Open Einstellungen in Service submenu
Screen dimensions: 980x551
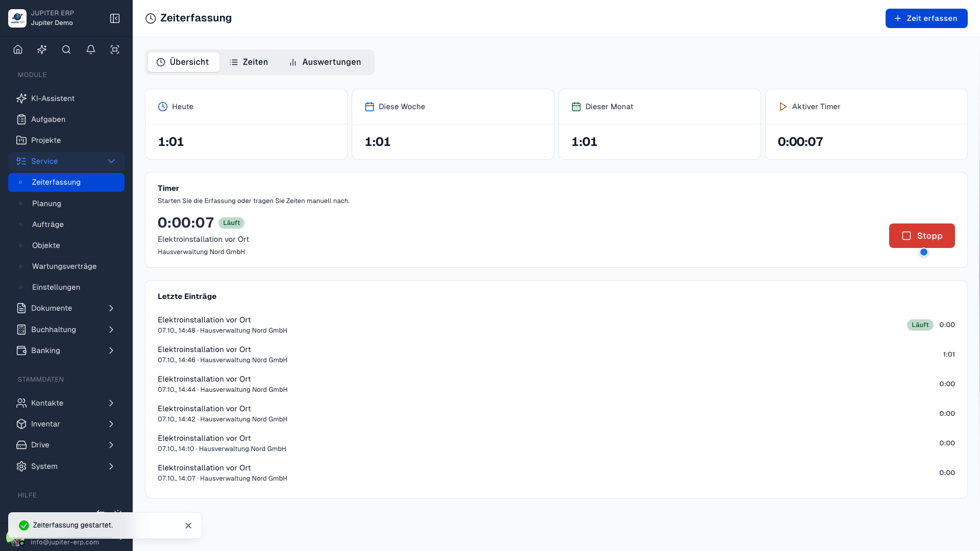click(x=66, y=287)
